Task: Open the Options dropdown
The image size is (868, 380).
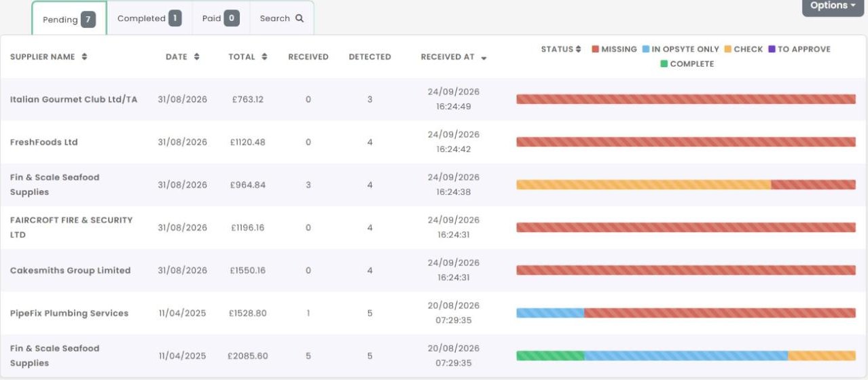Action: click(833, 6)
